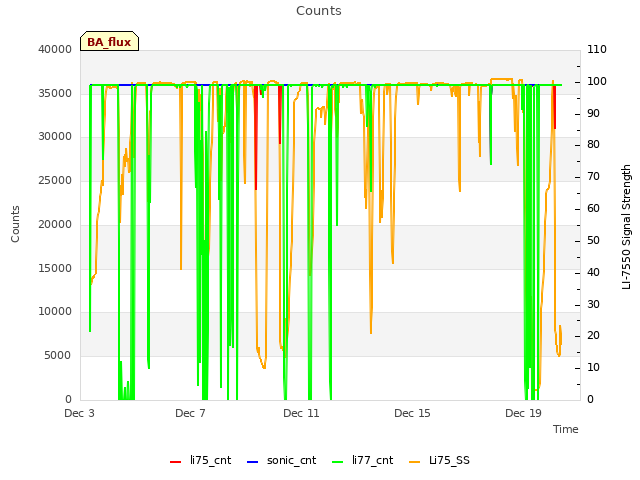Click the 60 right axis tick label
Viewport: 640px width, 480px height.
[x=593, y=209]
